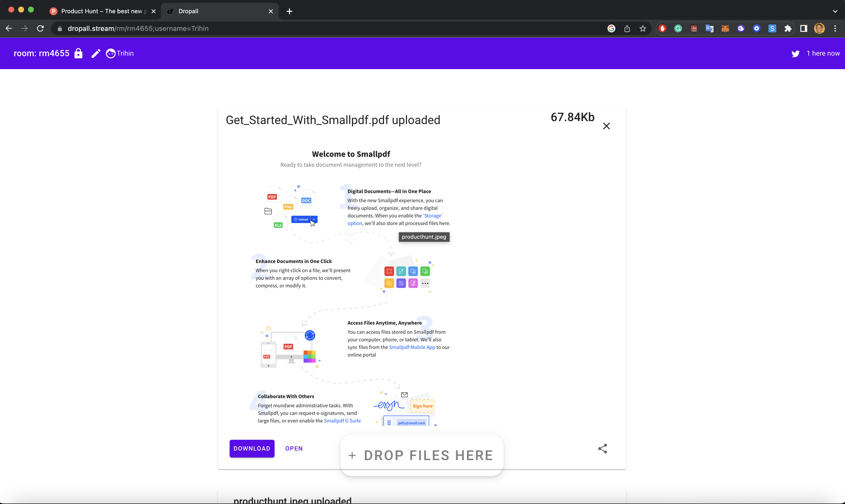Click the OPEN button
The width and height of the screenshot is (845, 504).
(294, 449)
